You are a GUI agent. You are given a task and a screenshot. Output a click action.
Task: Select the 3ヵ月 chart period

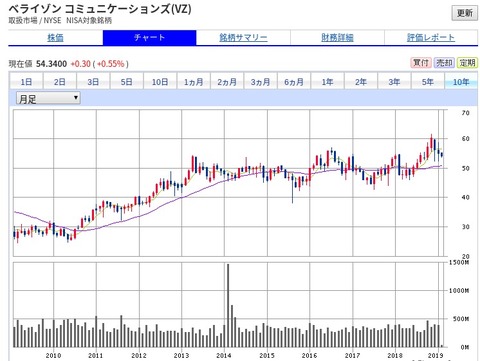point(260,82)
